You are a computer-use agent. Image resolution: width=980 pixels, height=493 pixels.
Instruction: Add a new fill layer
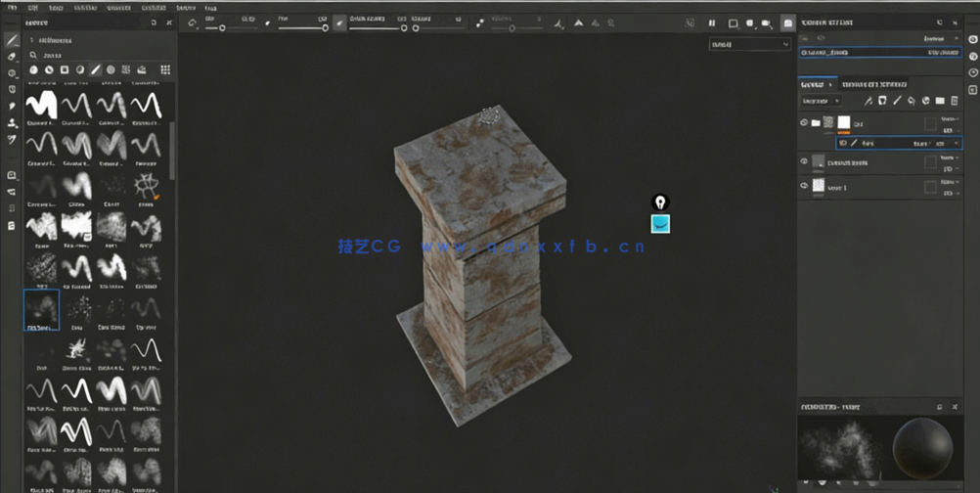(x=912, y=101)
